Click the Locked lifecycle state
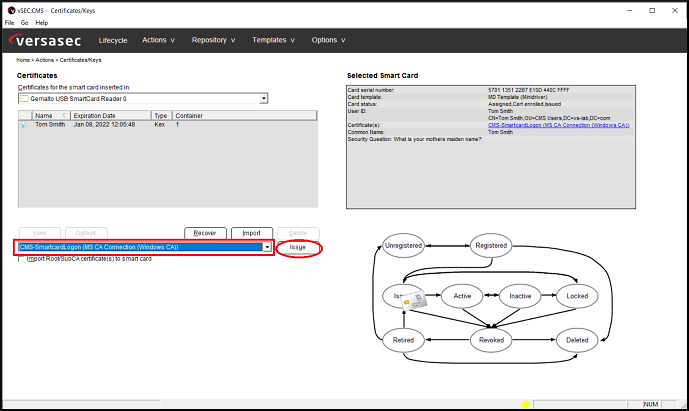This screenshot has width=689, height=411. [x=577, y=296]
